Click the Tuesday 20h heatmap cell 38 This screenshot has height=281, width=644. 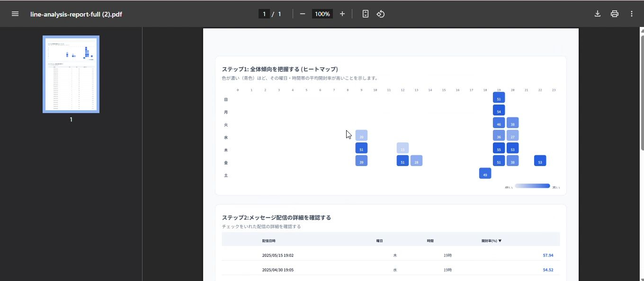512,123
